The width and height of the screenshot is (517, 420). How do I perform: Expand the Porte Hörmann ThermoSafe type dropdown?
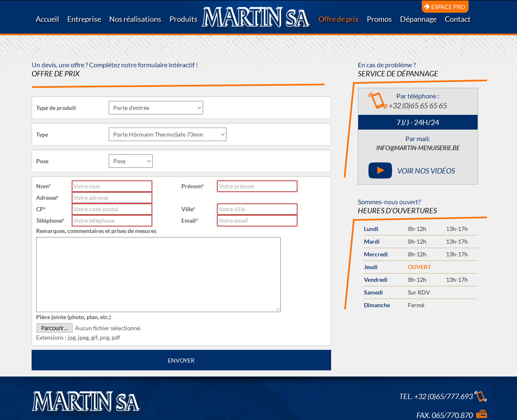pyautogui.click(x=167, y=135)
